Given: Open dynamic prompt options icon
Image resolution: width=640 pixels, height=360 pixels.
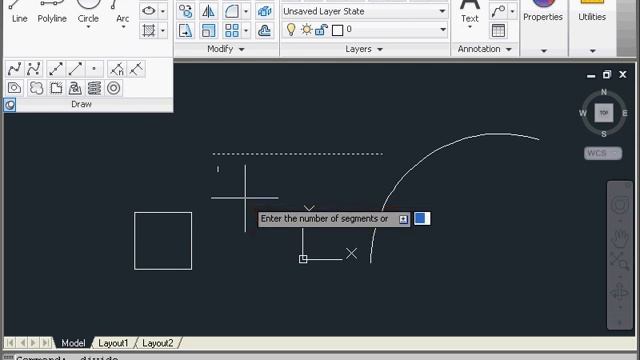Looking at the screenshot, I should 403,220.
